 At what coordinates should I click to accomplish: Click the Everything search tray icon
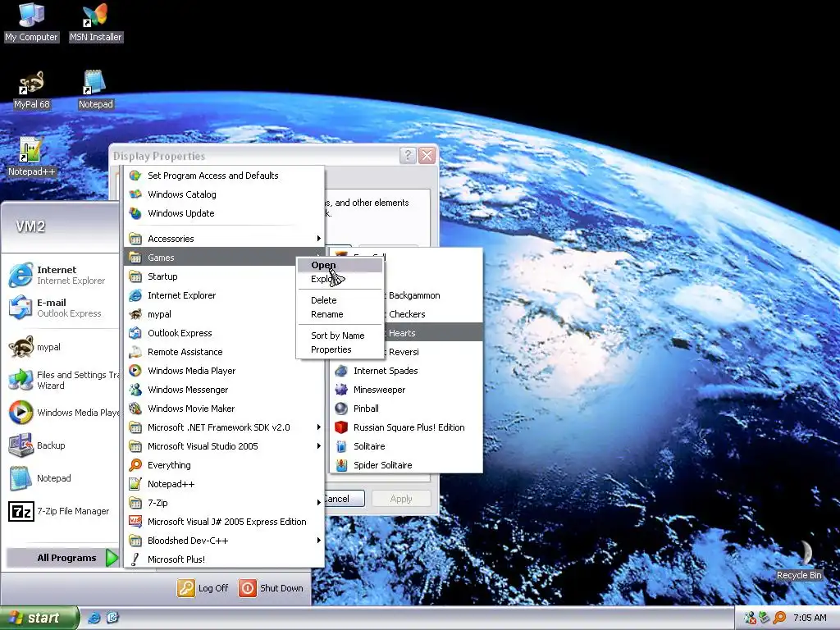780,618
